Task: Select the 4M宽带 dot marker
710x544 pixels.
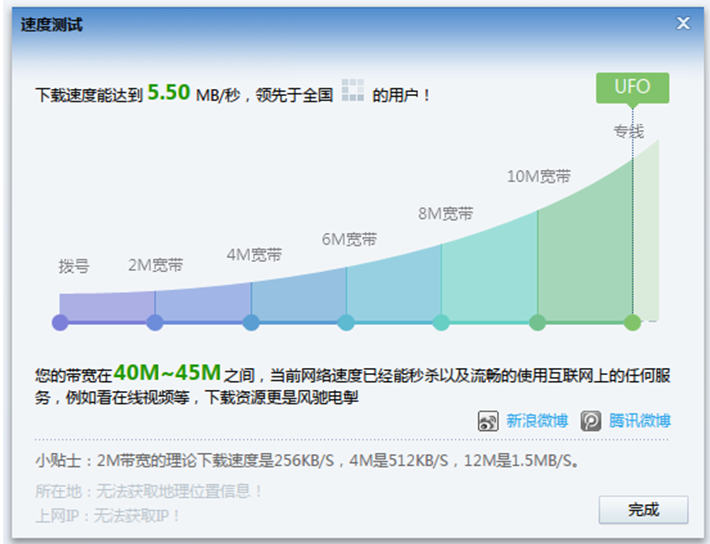Action: tap(251, 322)
